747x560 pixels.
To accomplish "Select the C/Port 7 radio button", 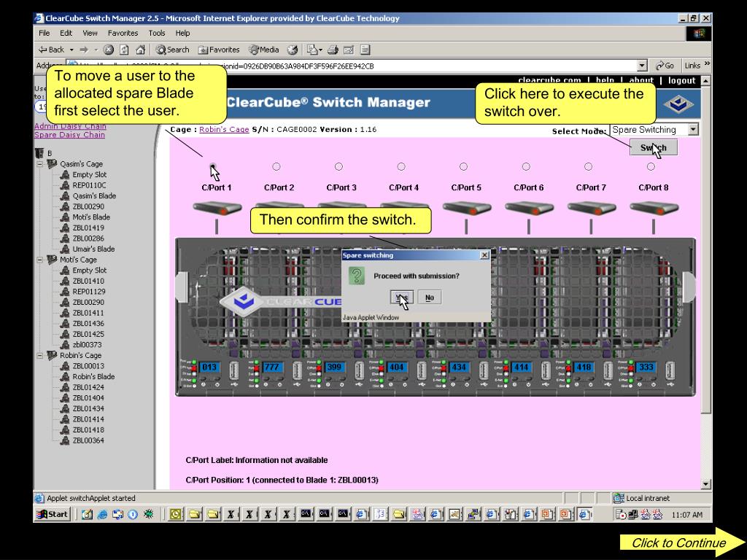I will (x=589, y=167).
